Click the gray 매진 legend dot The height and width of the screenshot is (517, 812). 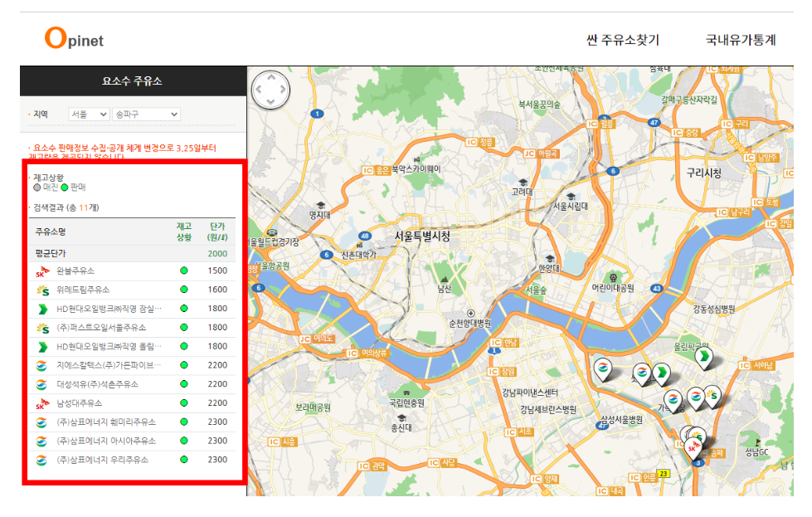point(37,188)
